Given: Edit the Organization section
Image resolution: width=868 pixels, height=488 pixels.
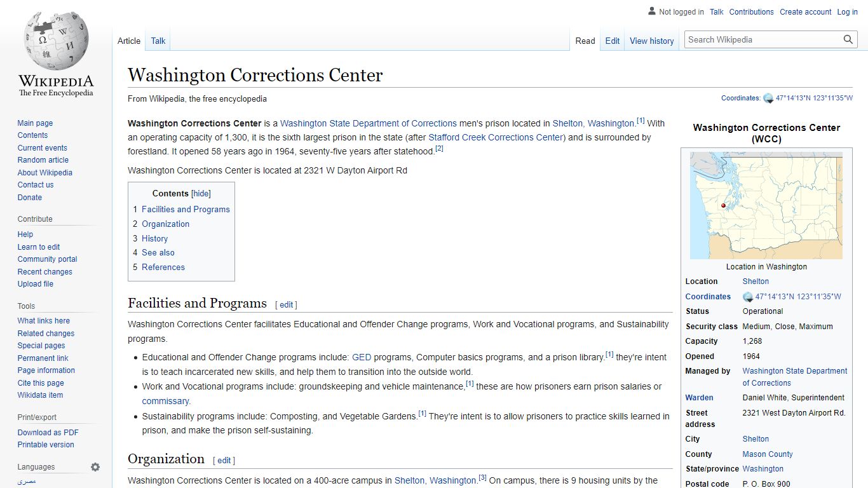Looking at the screenshot, I should tap(224, 461).
